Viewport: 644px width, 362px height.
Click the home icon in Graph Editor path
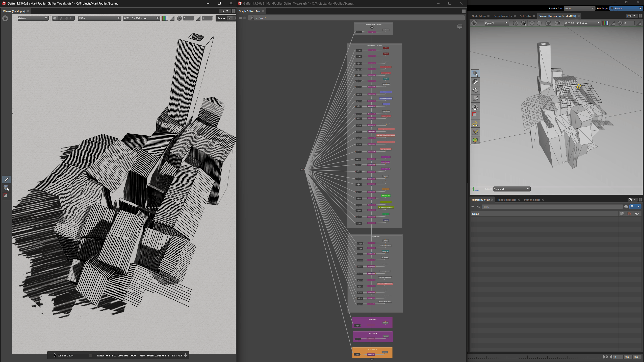[252, 18]
